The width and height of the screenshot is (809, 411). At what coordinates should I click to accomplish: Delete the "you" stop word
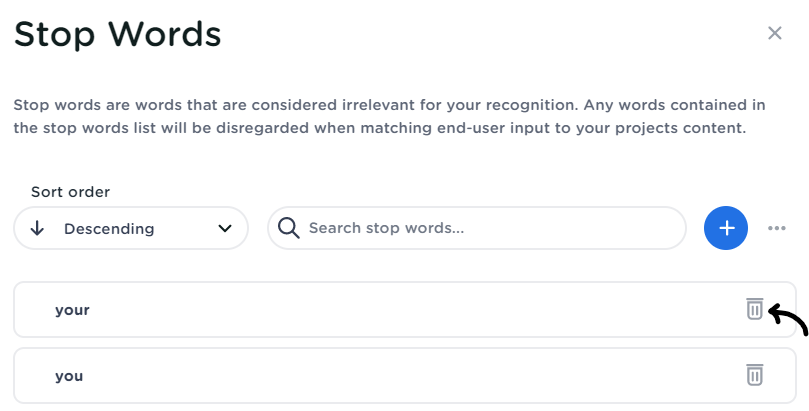755,376
